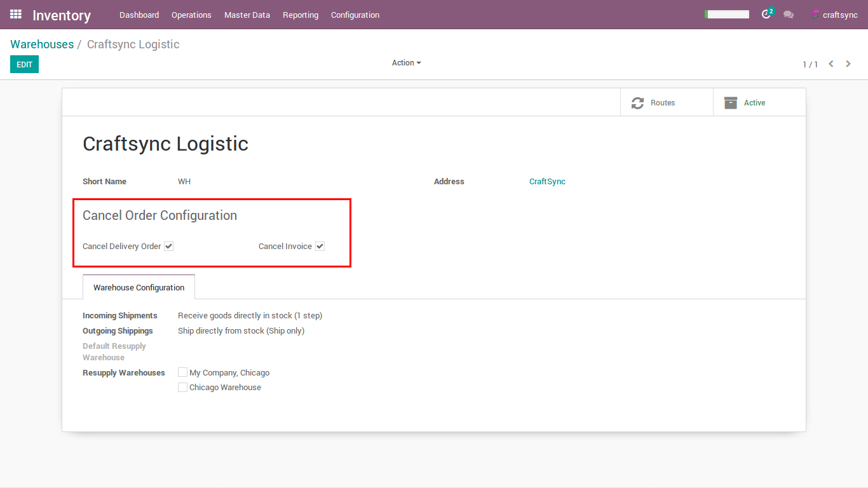Expand the Action dropdown
This screenshot has width=868, height=488.
(406, 63)
